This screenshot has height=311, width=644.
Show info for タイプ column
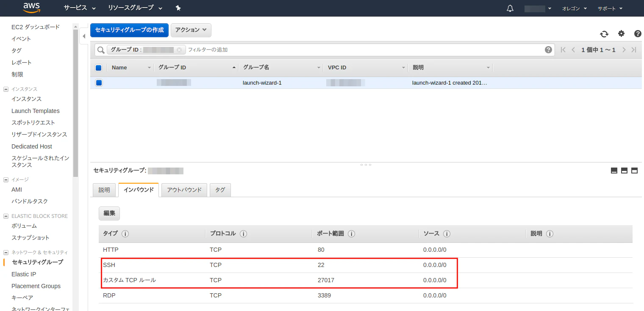(x=125, y=234)
